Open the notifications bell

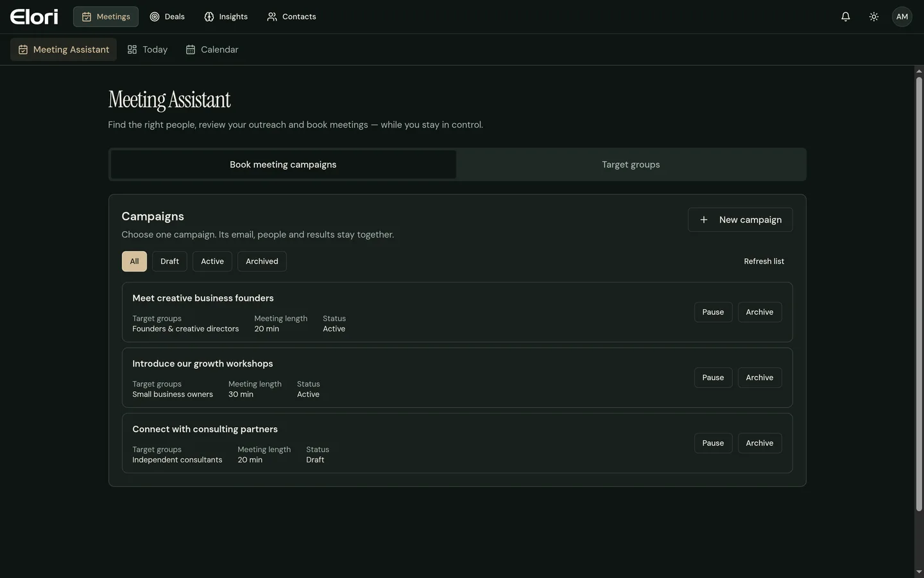coord(846,17)
